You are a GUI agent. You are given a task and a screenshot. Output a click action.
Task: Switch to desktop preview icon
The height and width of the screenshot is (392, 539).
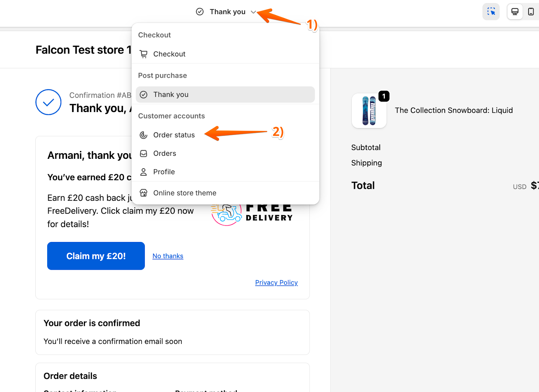[515, 12]
